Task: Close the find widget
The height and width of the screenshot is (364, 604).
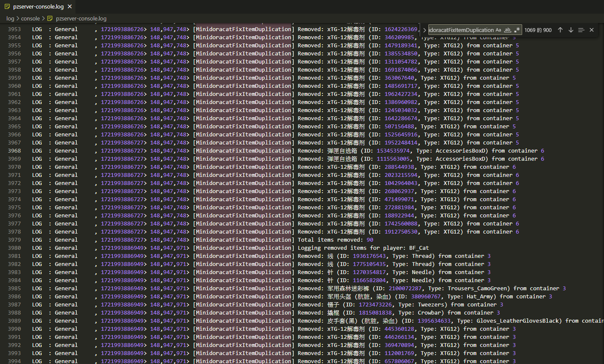Action: (592, 30)
